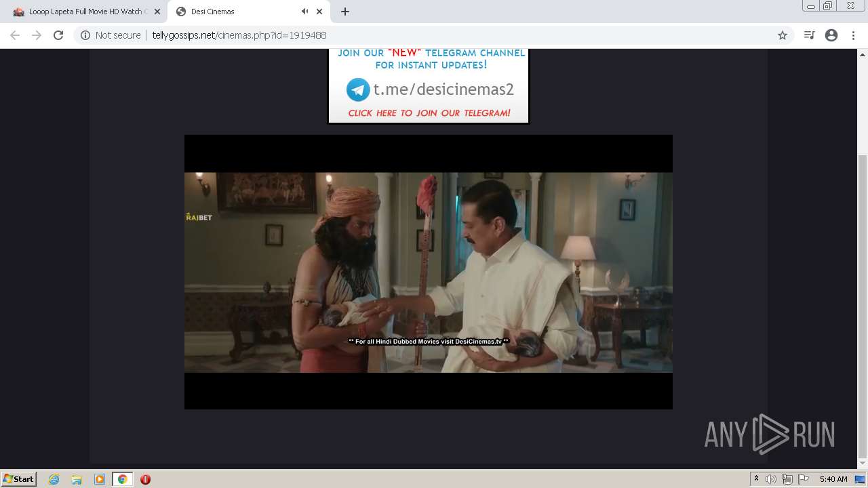Image resolution: width=868 pixels, height=488 pixels.
Task: Open Windows Explorer folder from taskbar
Action: (x=77, y=479)
